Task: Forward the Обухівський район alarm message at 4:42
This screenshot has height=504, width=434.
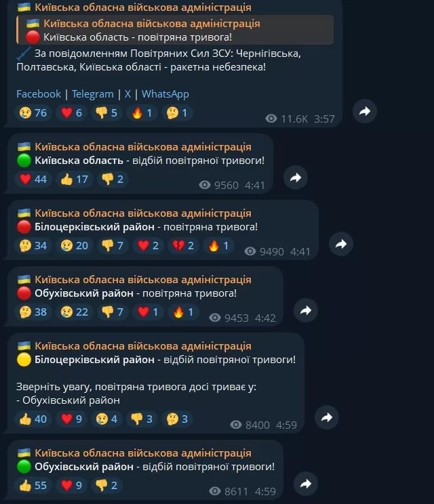Action: pyautogui.click(x=306, y=310)
